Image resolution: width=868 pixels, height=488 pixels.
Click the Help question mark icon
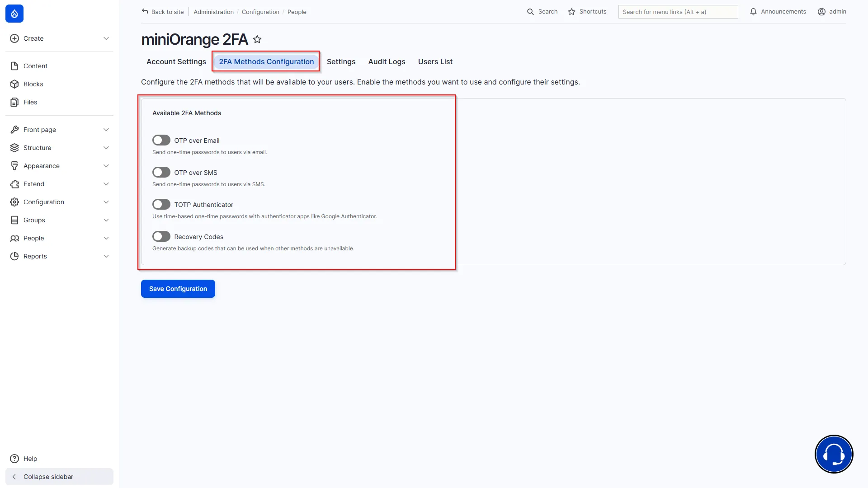(x=14, y=459)
